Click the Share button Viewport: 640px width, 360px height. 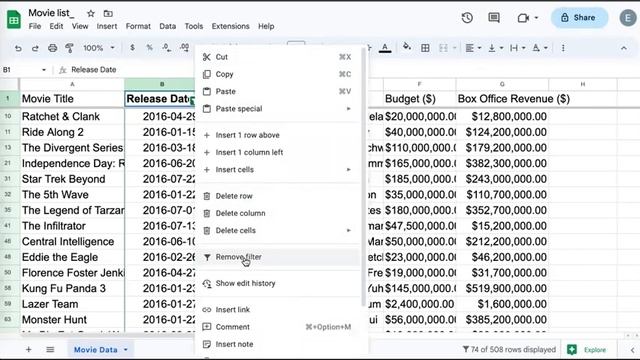579,18
